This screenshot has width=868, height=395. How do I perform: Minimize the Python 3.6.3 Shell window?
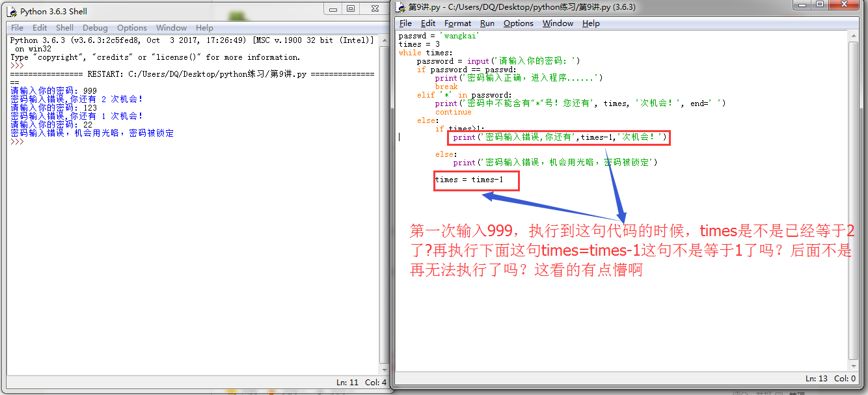click(332, 8)
